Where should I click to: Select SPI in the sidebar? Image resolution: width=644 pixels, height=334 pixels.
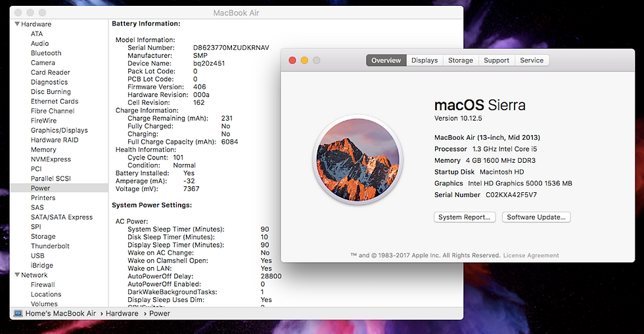point(35,227)
